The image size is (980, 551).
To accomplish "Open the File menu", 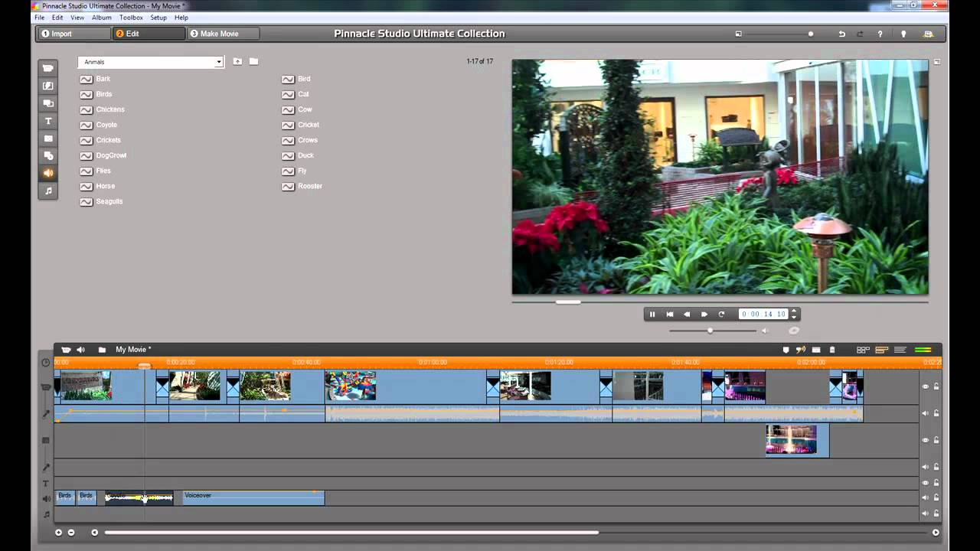I will click(x=40, y=17).
